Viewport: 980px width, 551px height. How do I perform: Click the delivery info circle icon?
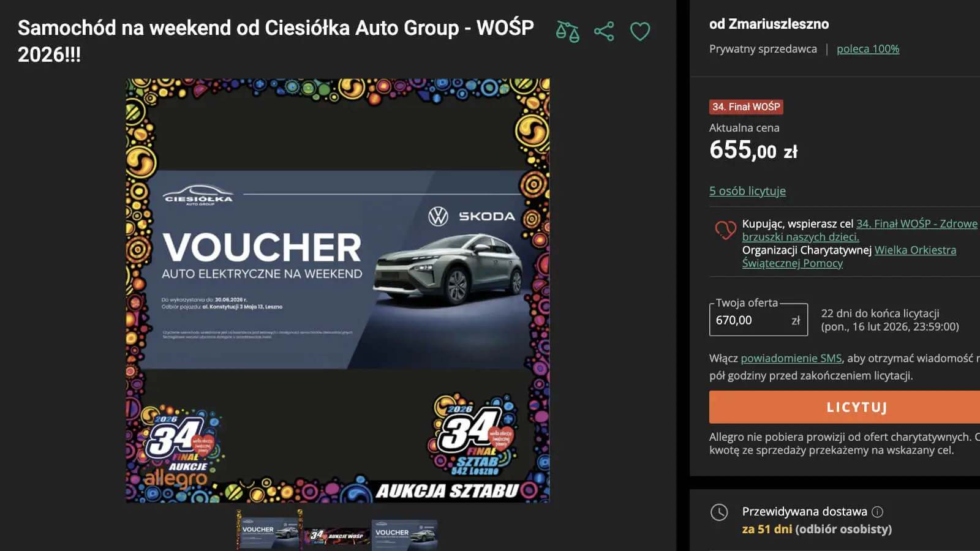click(x=877, y=511)
